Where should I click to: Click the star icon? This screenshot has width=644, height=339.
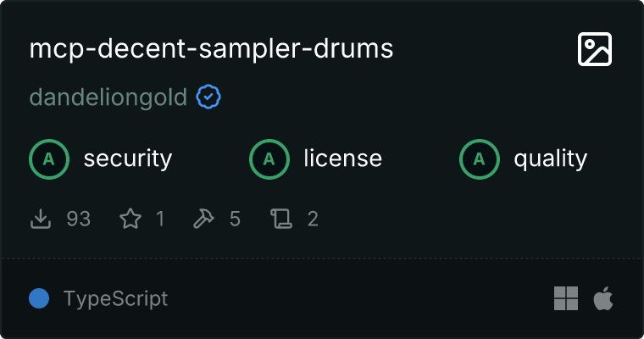tap(130, 220)
